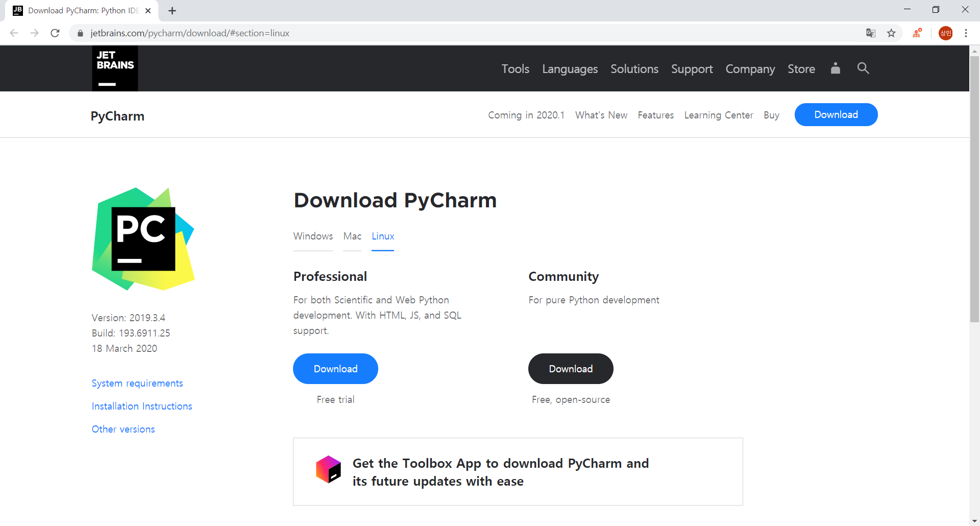Click the 'Community' heading
The width and height of the screenshot is (980, 526).
(563, 276)
